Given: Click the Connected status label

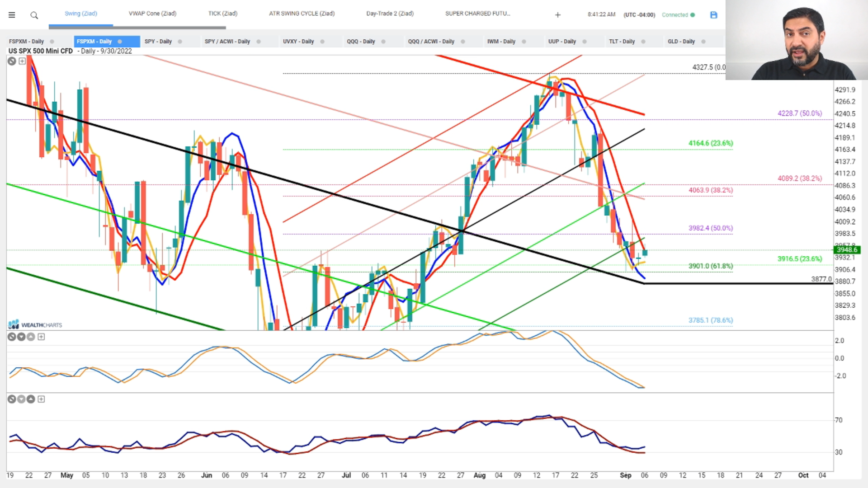Looking at the screenshot, I should click(675, 15).
